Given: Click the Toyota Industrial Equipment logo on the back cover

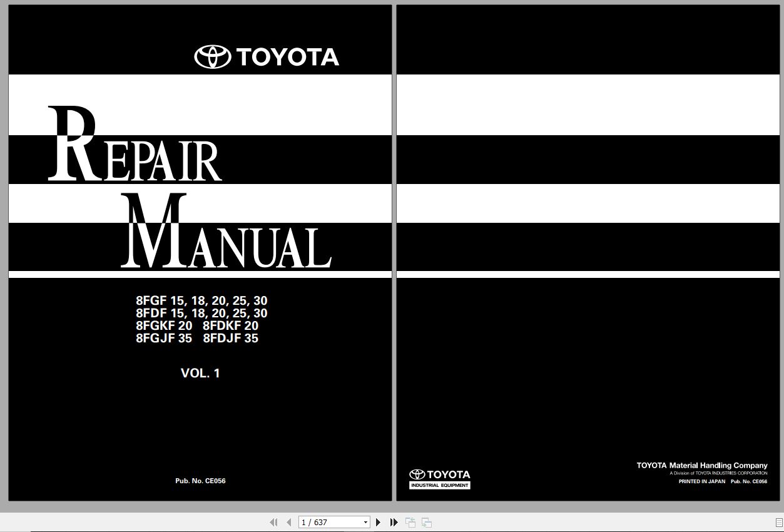Looking at the screenshot, I should [440, 479].
